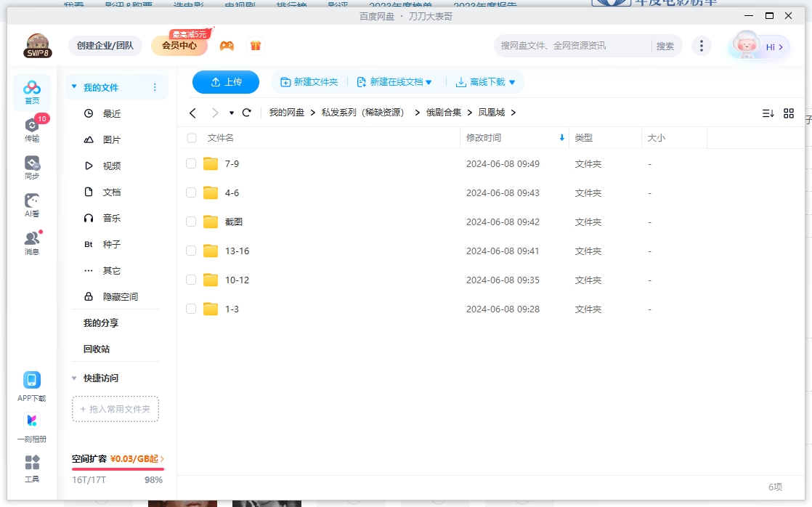The image size is (812, 507).
Task: Switch to grid view layout icon
Action: click(x=789, y=113)
